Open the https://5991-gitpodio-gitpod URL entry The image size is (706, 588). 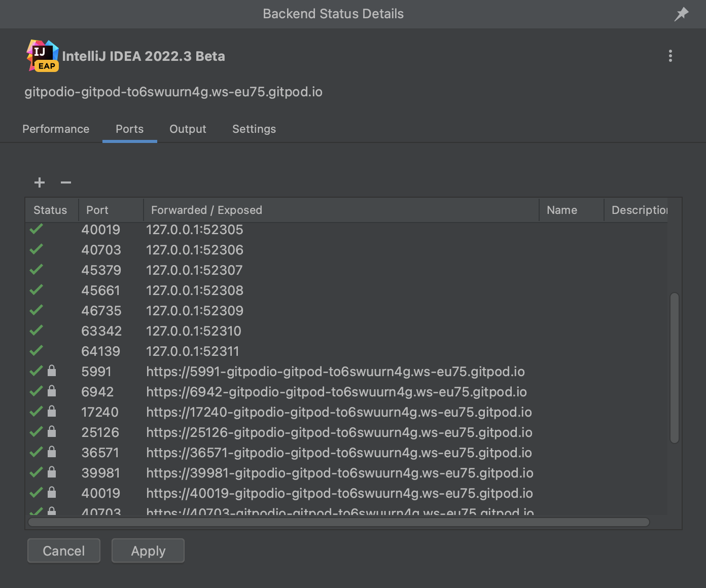[335, 372]
